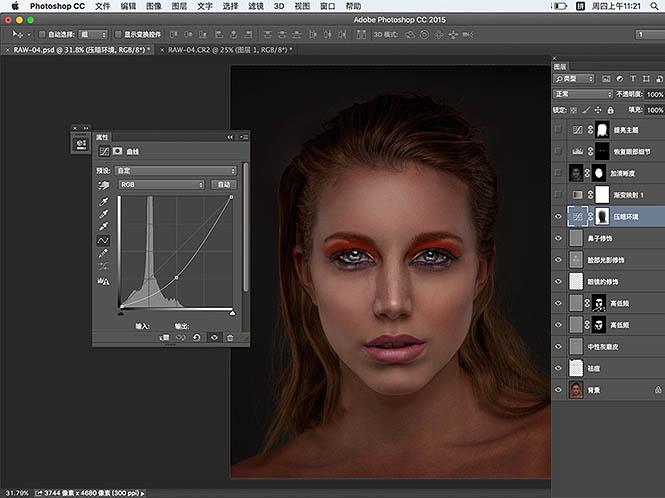Image resolution: width=665 pixels, height=498 pixels.
Task: Select the pencil draw curve tool
Action: click(x=103, y=254)
